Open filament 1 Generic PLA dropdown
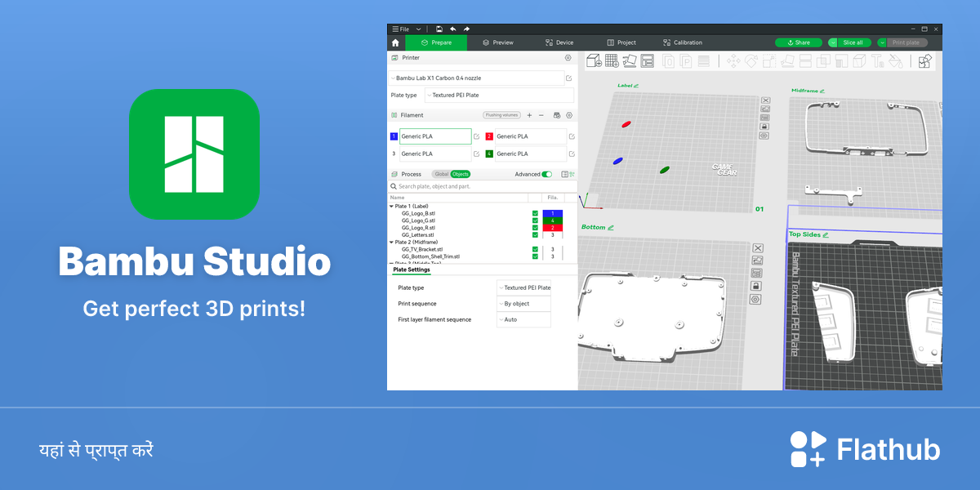 (435, 136)
